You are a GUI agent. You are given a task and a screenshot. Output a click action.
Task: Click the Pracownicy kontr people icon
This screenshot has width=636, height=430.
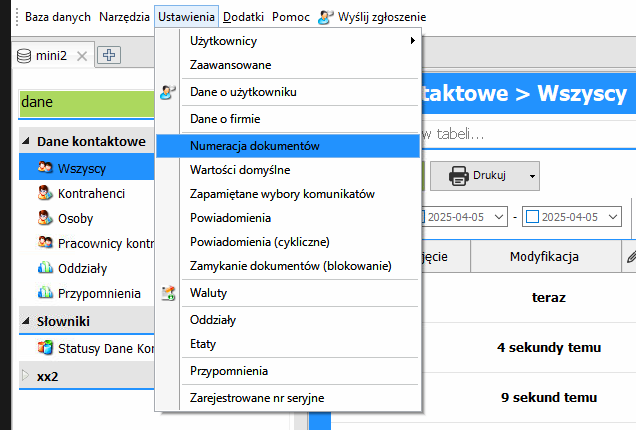pos(45,242)
